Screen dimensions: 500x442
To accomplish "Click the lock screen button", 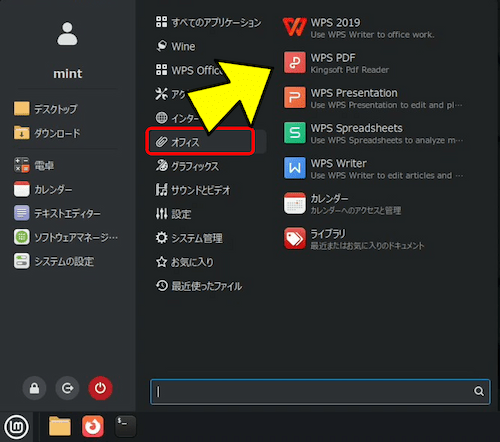I will click(x=34, y=388).
